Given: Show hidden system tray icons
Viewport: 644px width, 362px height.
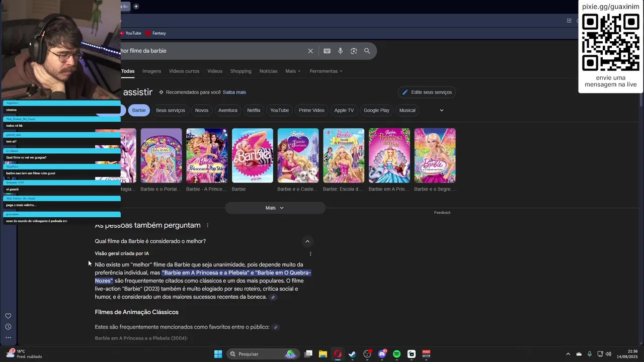Looking at the screenshot, I should (568, 354).
